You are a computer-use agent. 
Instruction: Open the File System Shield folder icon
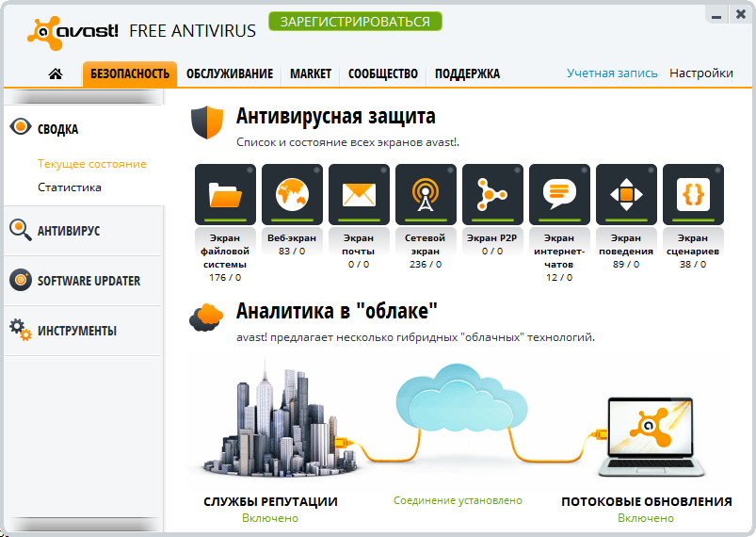(x=225, y=194)
